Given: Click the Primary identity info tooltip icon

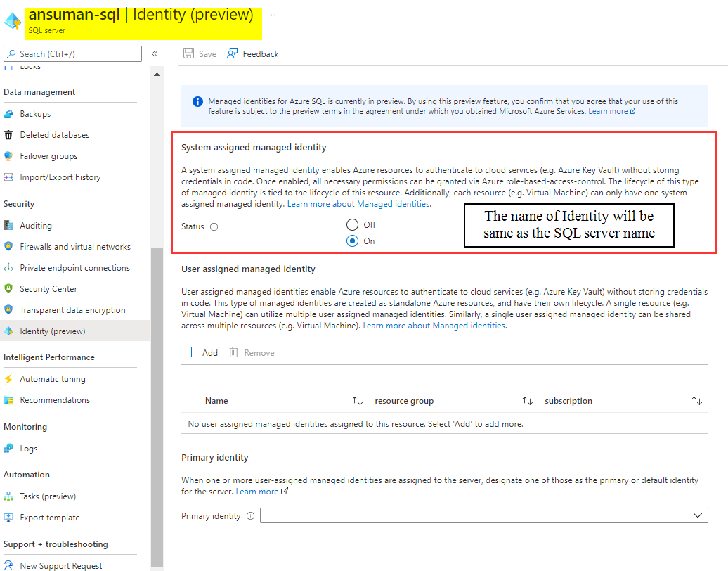Looking at the screenshot, I should pos(250,515).
